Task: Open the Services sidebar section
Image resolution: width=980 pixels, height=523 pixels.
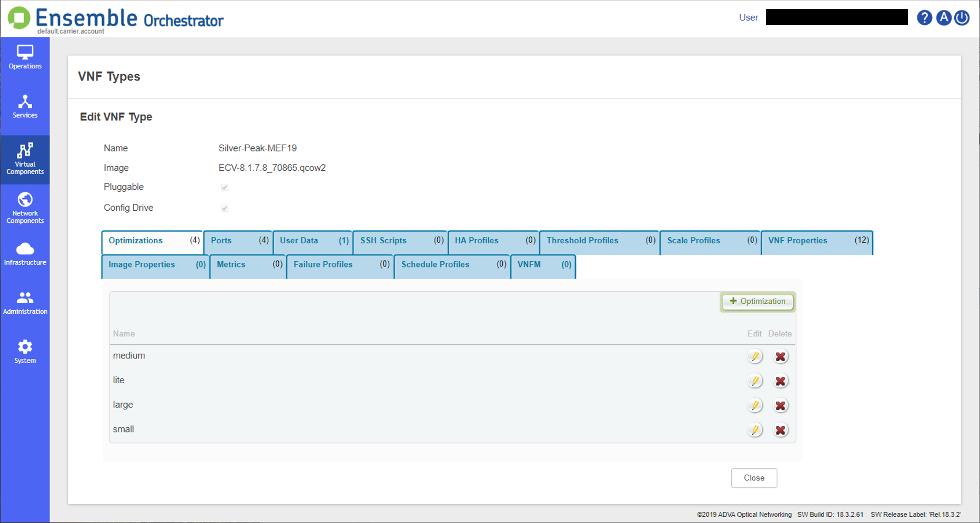Action: pyautogui.click(x=25, y=107)
